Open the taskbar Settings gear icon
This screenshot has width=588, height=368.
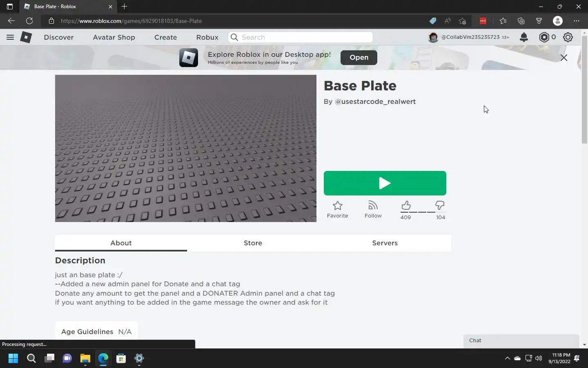coord(139,359)
